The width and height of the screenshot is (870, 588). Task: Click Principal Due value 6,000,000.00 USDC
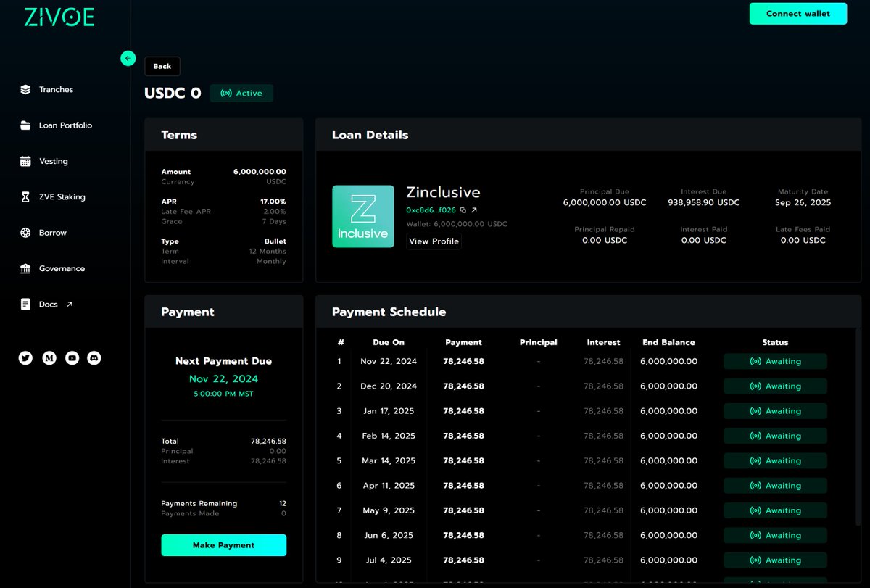(604, 203)
